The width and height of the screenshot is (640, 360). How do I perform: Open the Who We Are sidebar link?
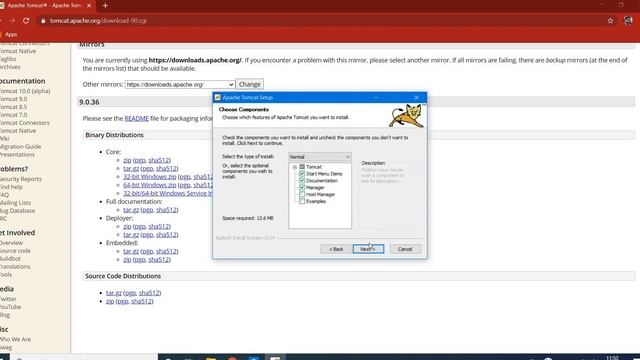click(x=16, y=339)
